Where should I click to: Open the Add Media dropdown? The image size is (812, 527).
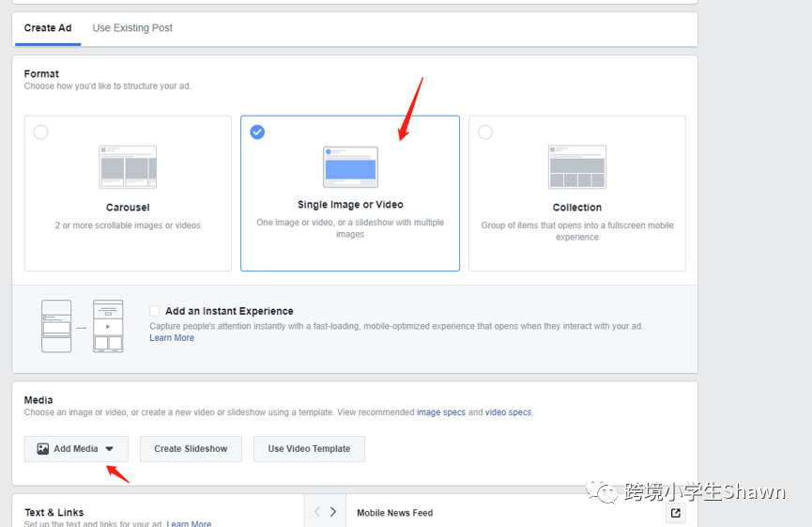pyautogui.click(x=76, y=449)
